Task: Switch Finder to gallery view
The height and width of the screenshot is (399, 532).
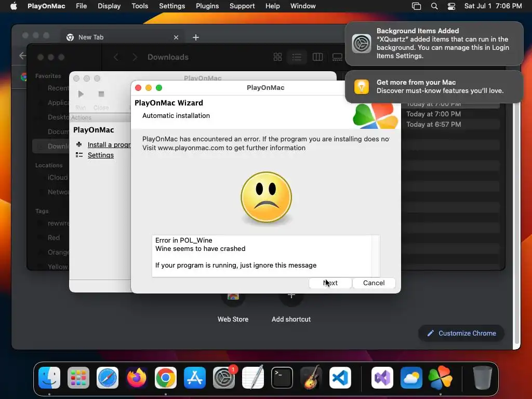Action: coord(337,57)
